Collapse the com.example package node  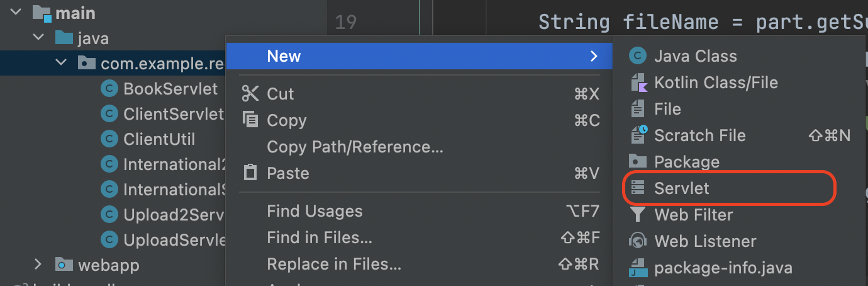(61, 64)
